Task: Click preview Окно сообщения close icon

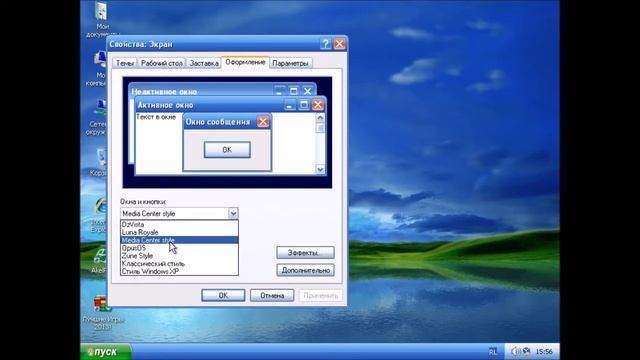Action: click(x=263, y=122)
